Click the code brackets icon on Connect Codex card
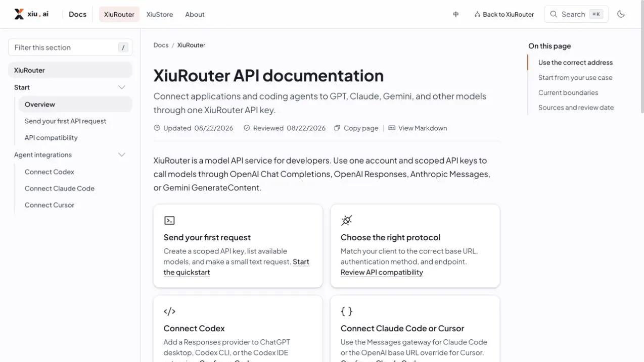This screenshot has height=362, width=644. pos(169,312)
